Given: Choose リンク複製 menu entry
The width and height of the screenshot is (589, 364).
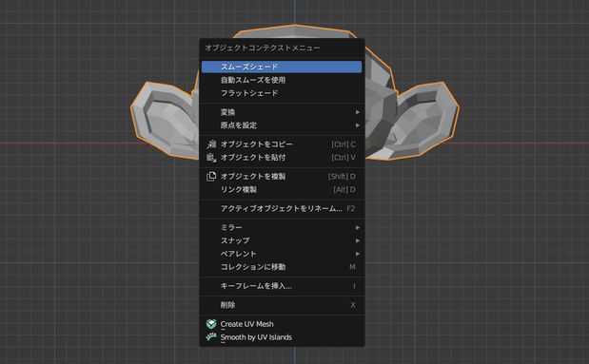Looking at the screenshot, I should (282, 189).
